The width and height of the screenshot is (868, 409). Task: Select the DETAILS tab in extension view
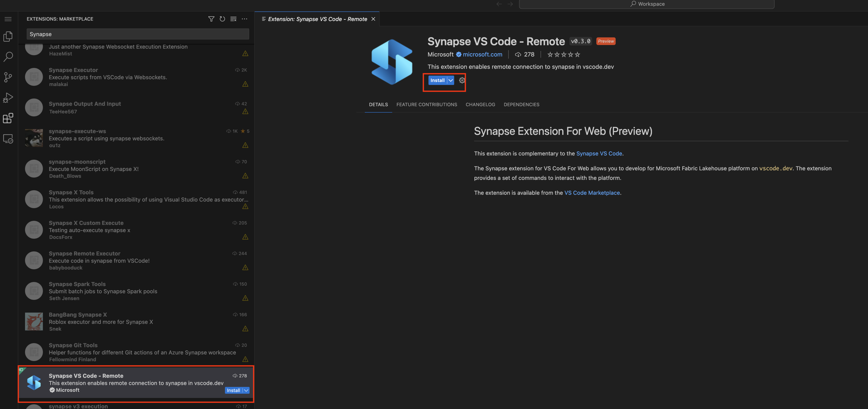[378, 104]
